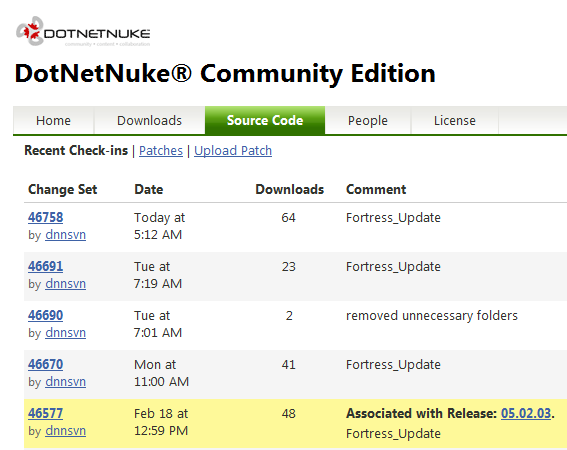
Task: Select Fortress_Update comment for 46758
Action: pyautogui.click(x=393, y=218)
